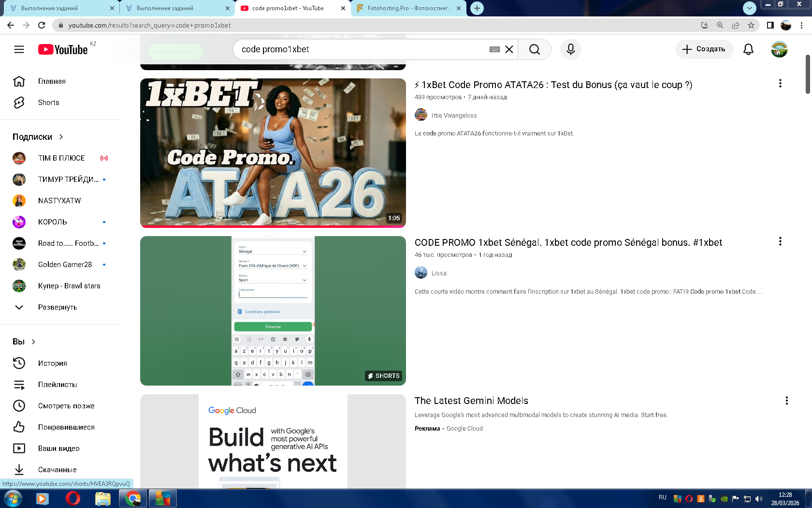This screenshot has width=812, height=508.
Task: Open the account avatar menu
Action: (x=779, y=49)
